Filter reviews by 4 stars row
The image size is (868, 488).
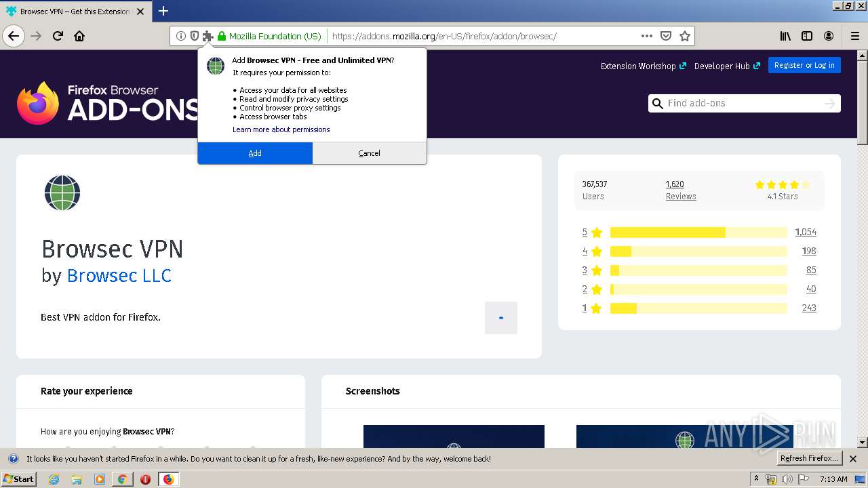click(699, 251)
